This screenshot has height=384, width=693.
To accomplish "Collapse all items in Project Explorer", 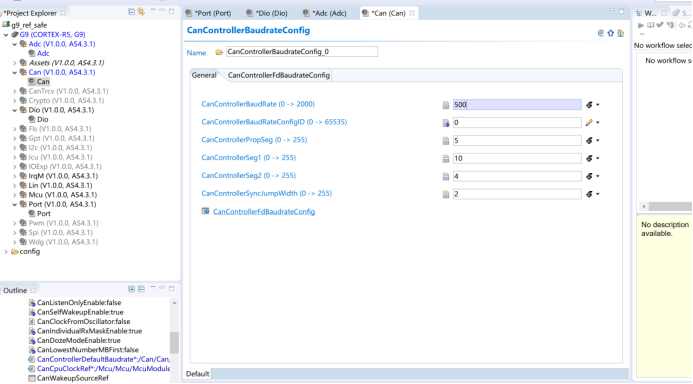I will (131, 12).
